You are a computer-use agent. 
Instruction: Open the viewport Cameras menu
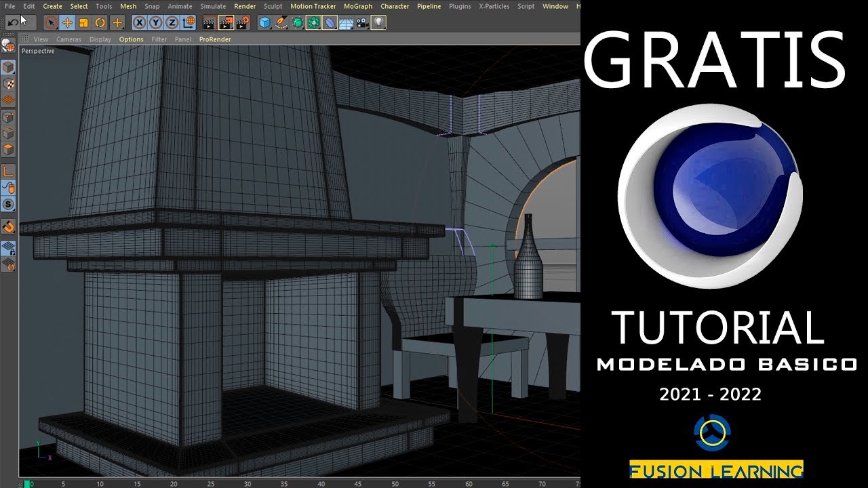click(x=68, y=39)
